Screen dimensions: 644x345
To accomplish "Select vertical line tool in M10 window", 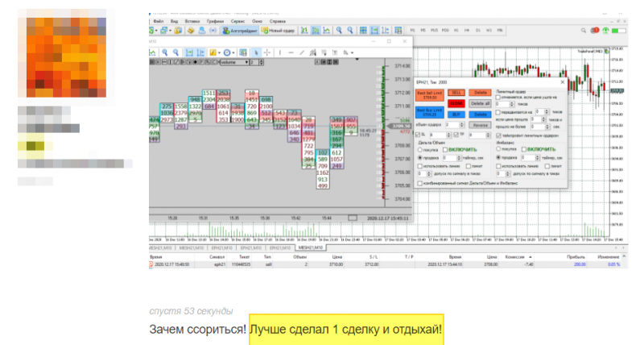I will (279, 52).
